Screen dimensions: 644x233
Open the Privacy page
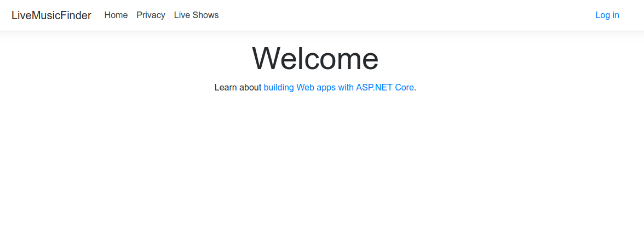pyautogui.click(x=151, y=15)
